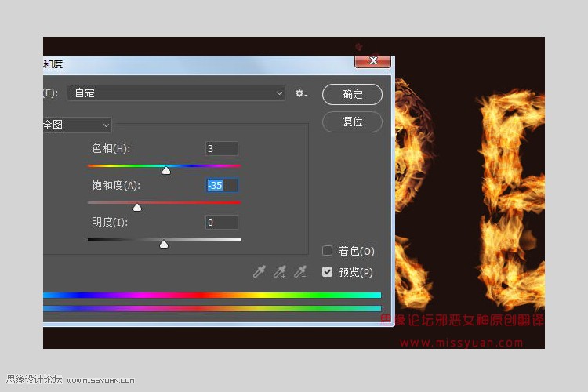
Task: Click the 确定 OK button
Action: coord(352,94)
